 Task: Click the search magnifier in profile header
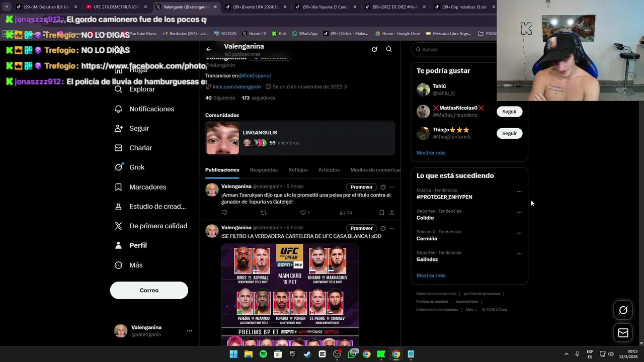[389, 49]
